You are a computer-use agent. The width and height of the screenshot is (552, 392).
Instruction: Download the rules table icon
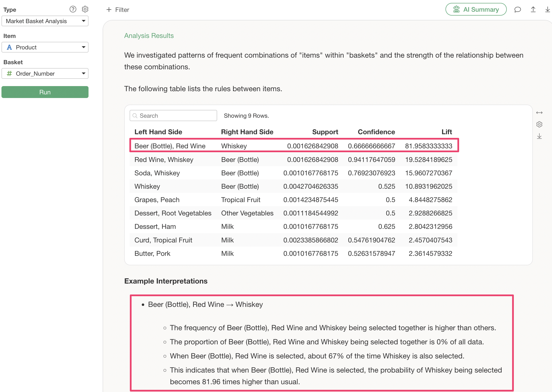539,136
